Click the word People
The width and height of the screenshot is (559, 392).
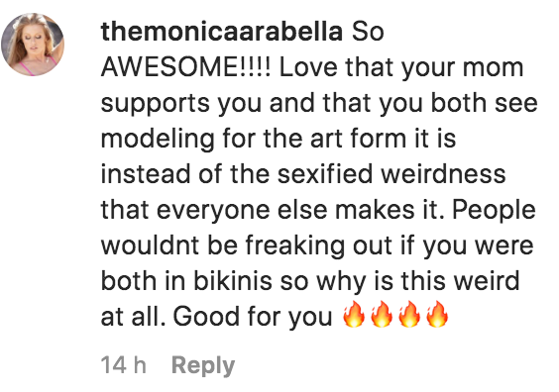[x=494, y=211]
